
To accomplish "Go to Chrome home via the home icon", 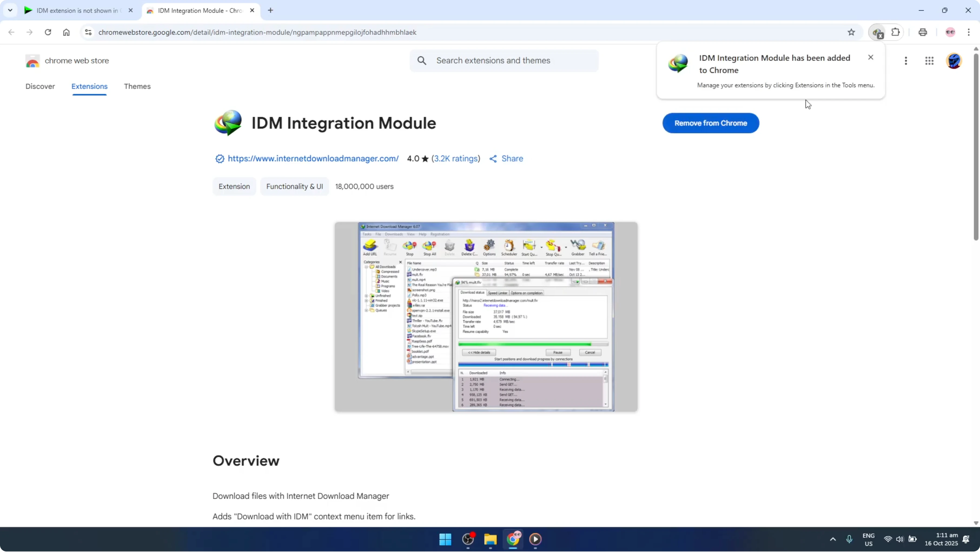I will tap(66, 32).
